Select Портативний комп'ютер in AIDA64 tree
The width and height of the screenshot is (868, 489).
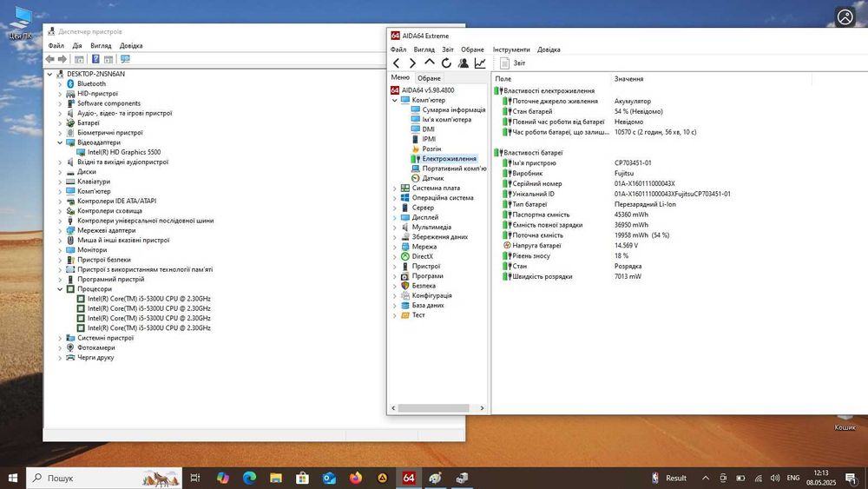click(454, 169)
